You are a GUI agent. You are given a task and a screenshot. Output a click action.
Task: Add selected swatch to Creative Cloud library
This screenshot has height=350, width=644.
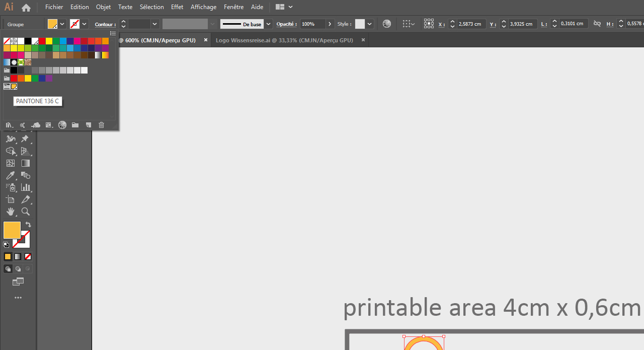(x=36, y=125)
